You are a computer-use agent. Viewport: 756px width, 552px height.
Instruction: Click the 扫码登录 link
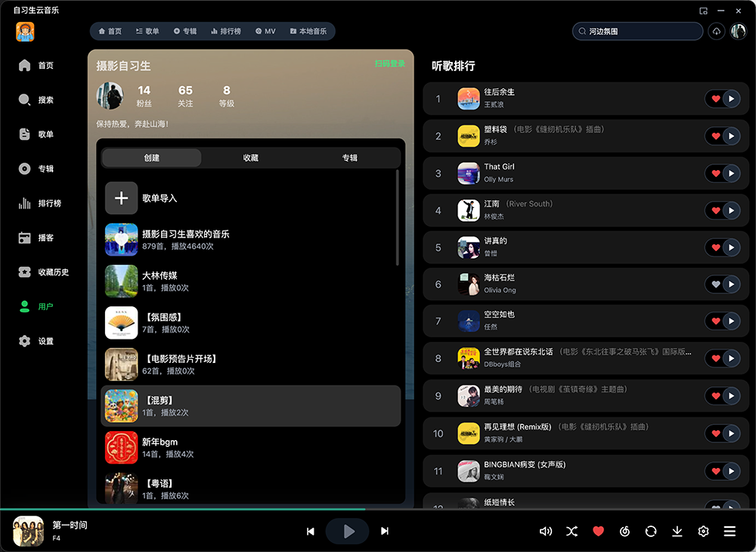(x=389, y=64)
